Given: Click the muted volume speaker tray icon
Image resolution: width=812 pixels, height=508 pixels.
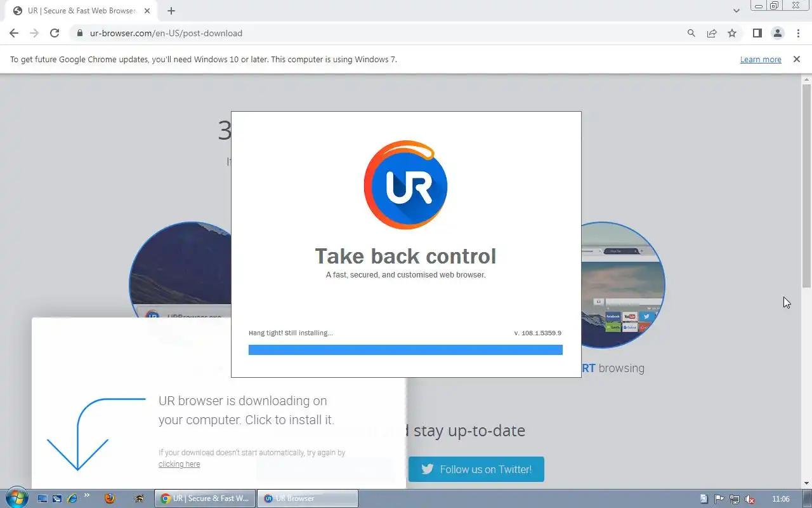Looking at the screenshot, I should tap(750, 499).
